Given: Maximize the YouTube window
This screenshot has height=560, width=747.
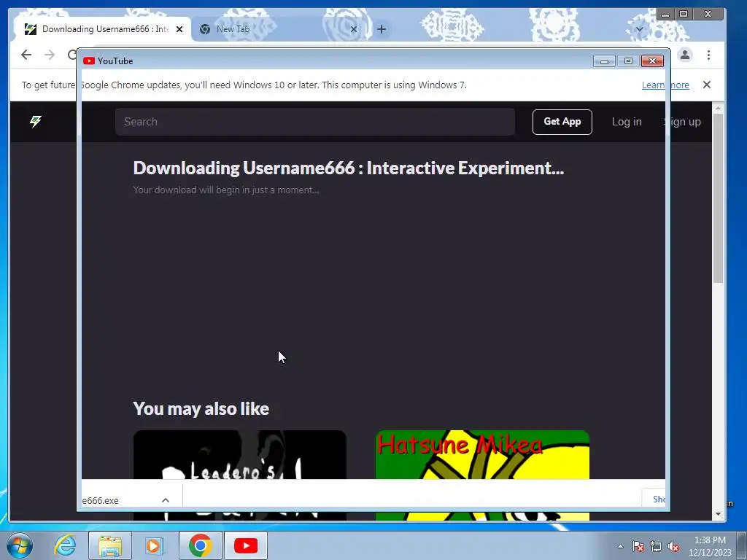Looking at the screenshot, I should (628, 61).
